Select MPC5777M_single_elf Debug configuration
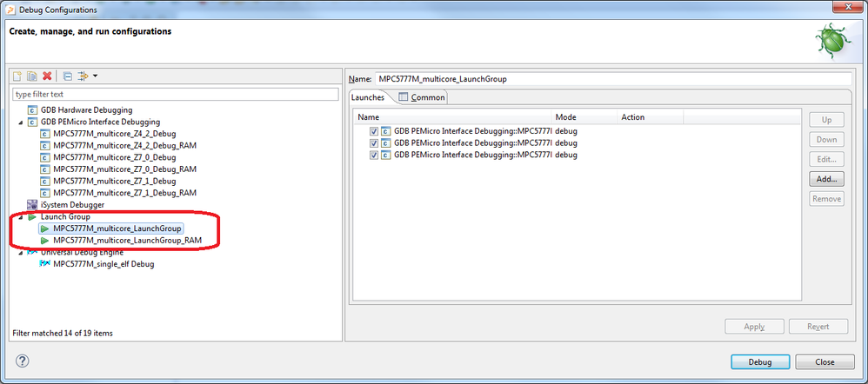Screen dimensions: 868x384 coord(103,264)
